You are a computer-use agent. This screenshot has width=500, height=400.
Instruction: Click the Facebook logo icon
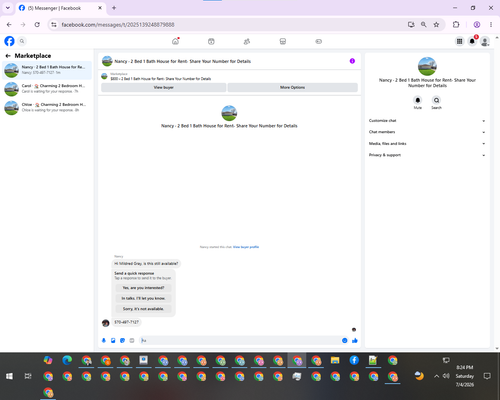click(9, 41)
